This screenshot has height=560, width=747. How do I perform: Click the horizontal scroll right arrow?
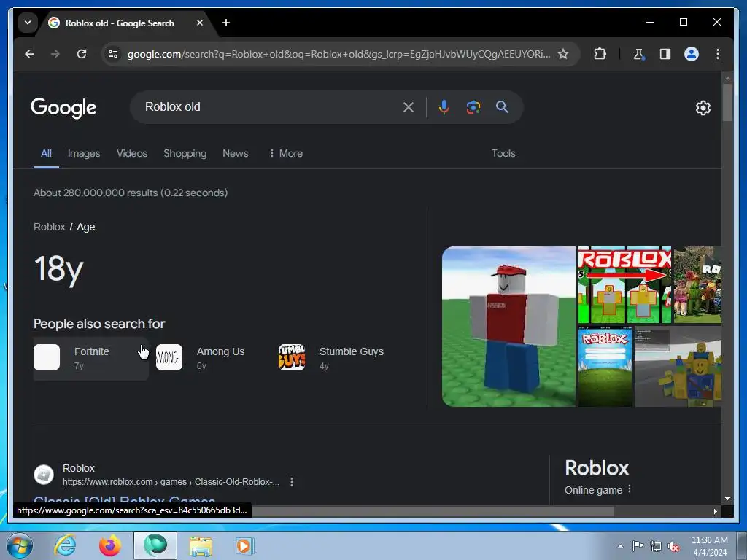pyautogui.click(x=715, y=511)
